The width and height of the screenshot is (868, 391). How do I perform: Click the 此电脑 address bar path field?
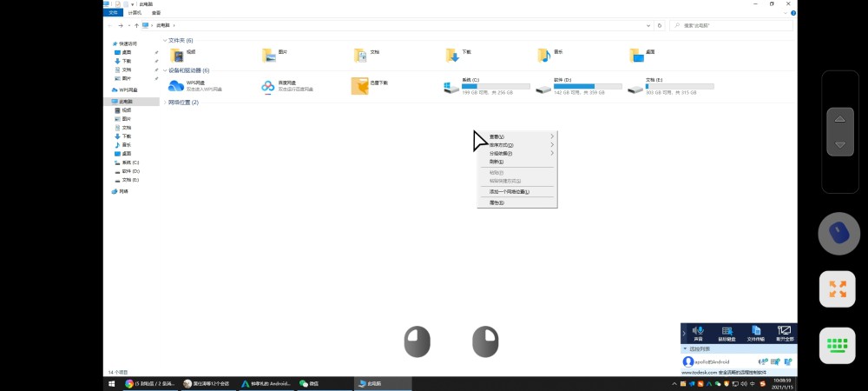pos(397,25)
